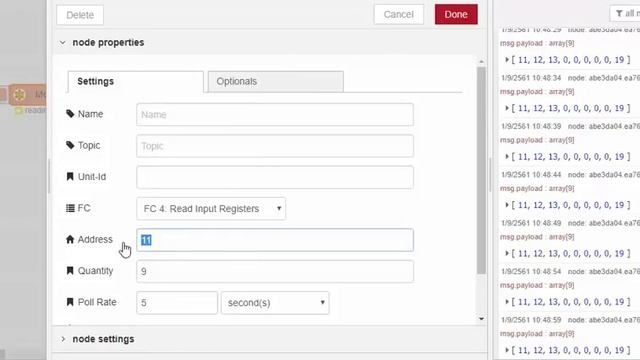Click the tag icon beside Topic
The image size is (640, 360).
[x=70, y=145]
